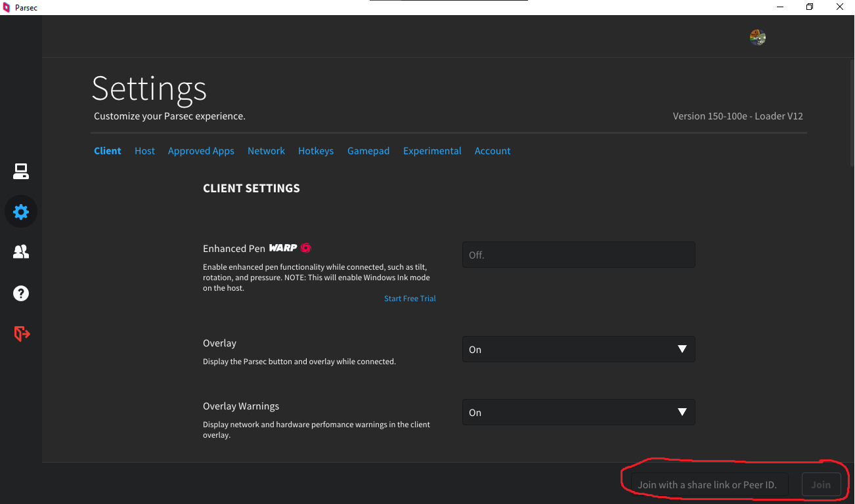Expand the Overlay dropdown
Viewport: 855px width, 504px height.
[x=578, y=350]
